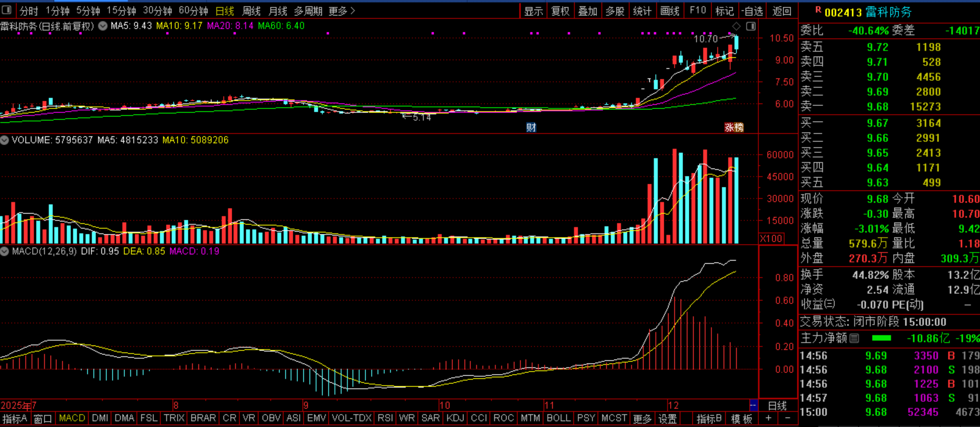
Task: Switch indicator to VOL-TDX
Action: 352,418
